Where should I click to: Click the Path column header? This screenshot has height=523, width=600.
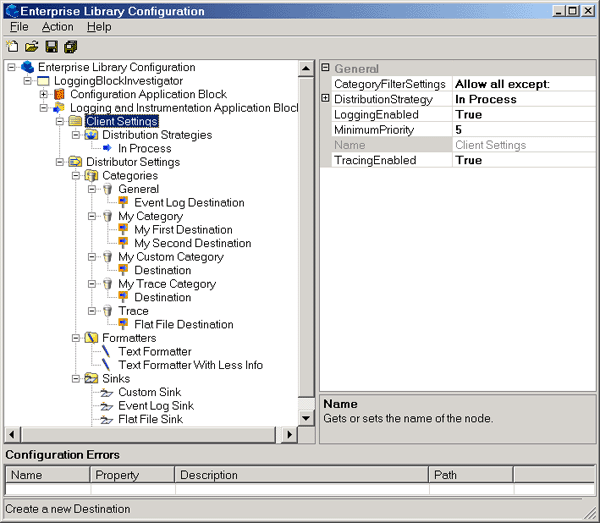pyautogui.click(x=471, y=475)
